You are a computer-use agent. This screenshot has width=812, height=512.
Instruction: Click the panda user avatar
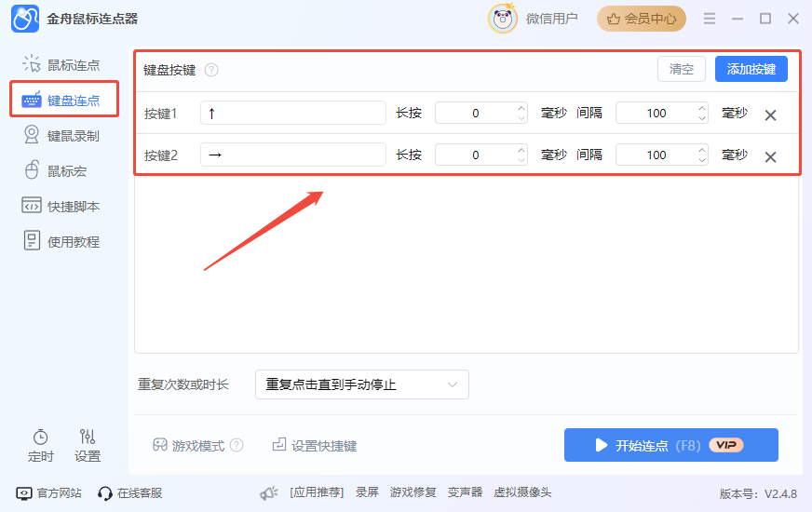(x=502, y=19)
